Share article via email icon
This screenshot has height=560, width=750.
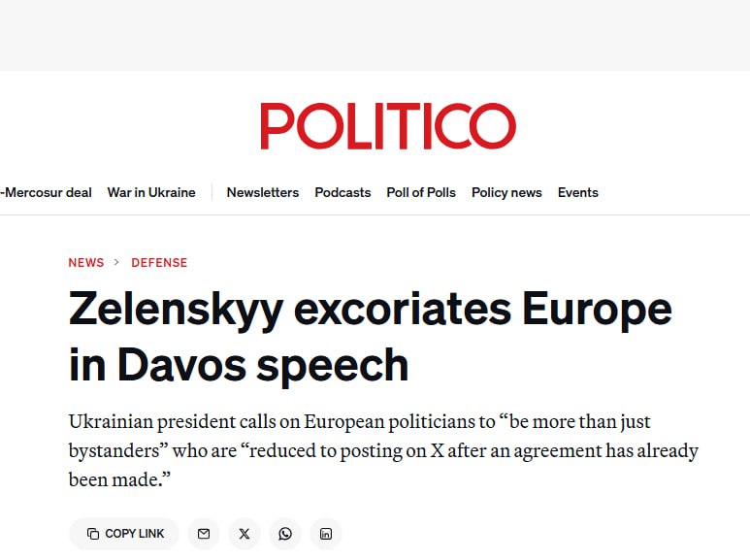(203, 534)
